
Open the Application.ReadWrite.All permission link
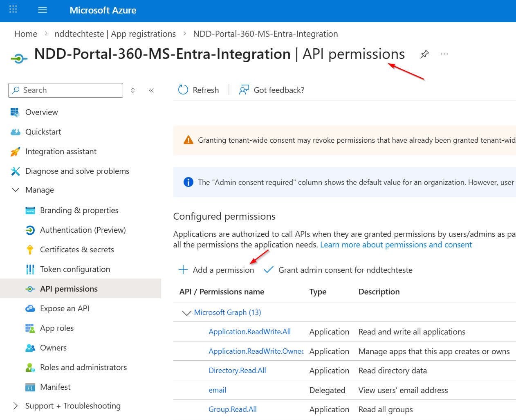click(x=249, y=332)
